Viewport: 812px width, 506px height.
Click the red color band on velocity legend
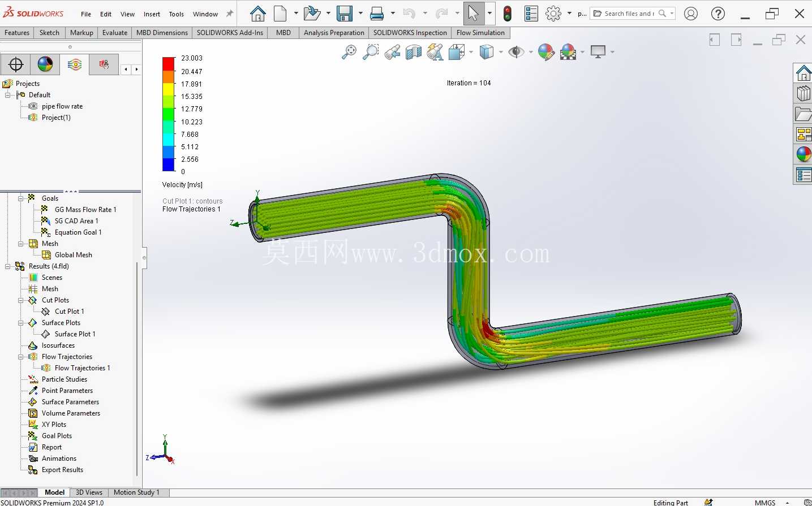(169, 63)
